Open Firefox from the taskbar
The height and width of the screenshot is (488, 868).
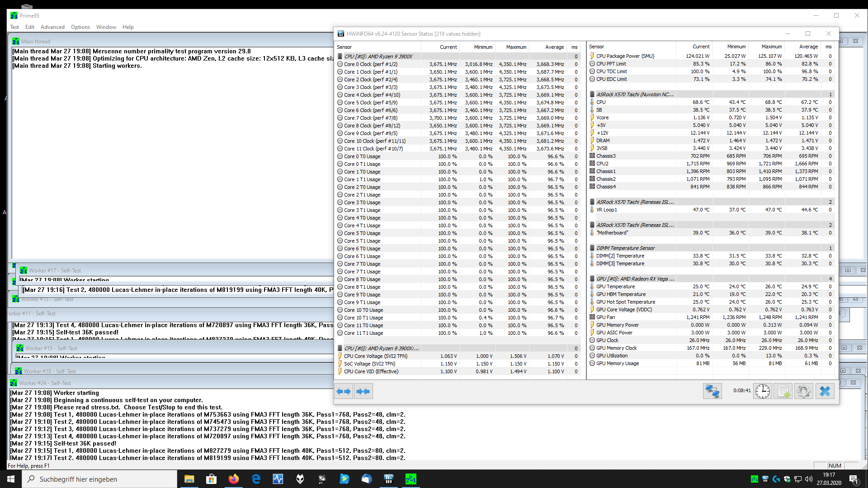point(234,479)
